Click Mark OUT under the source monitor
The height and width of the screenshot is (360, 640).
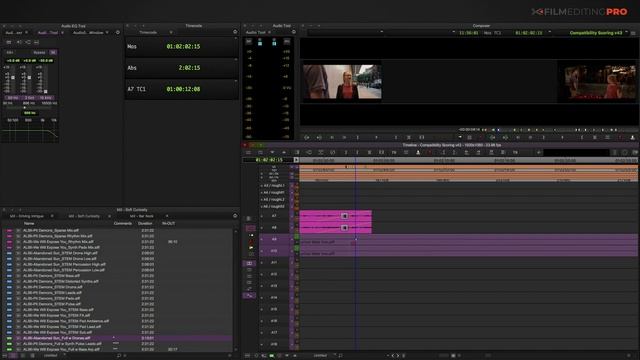pyautogui.click(x=396, y=138)
